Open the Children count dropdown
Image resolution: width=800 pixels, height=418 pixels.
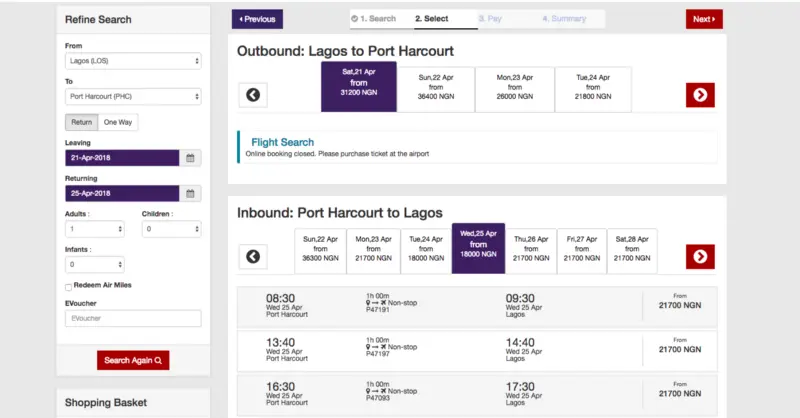point(171,229)
